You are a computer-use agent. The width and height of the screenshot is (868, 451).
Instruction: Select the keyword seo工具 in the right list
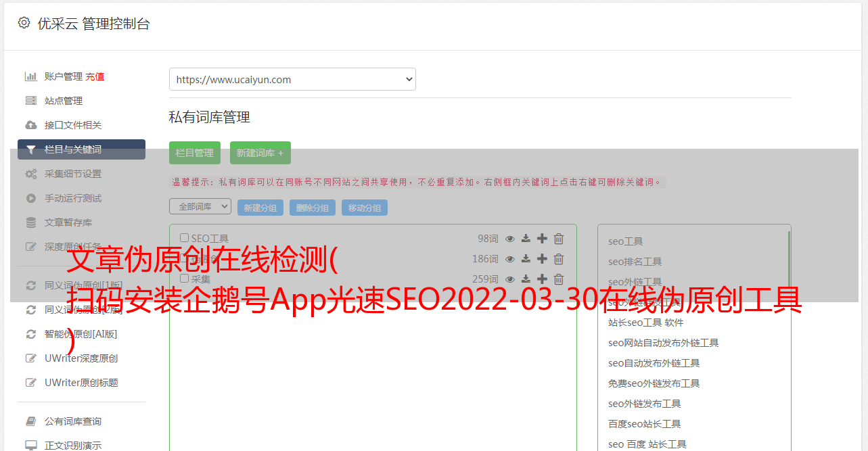(x=625, y=241)
